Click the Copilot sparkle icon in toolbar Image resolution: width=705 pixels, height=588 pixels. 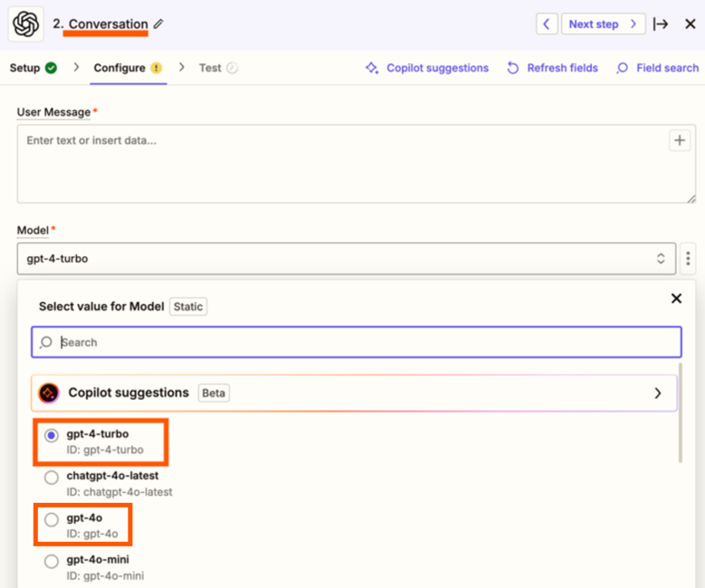click(372, 68)
